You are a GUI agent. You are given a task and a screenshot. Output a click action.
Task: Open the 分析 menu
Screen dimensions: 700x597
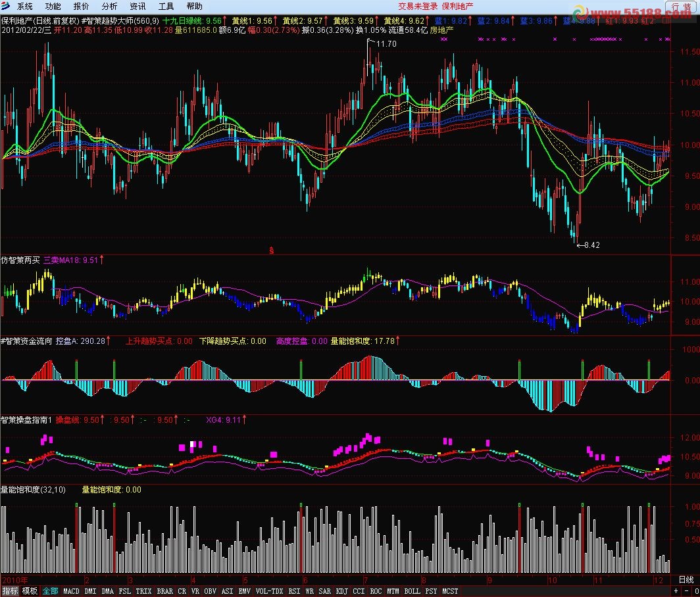[x=109, y=7]
